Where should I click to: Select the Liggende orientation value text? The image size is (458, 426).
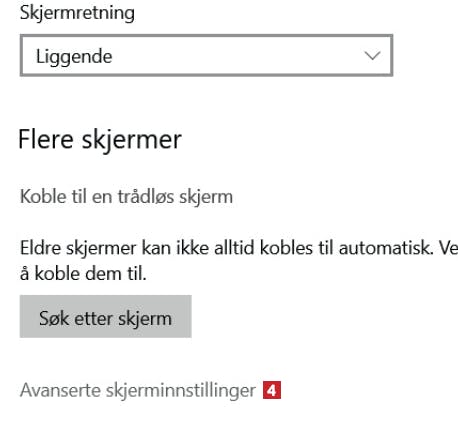click(74, 57)
